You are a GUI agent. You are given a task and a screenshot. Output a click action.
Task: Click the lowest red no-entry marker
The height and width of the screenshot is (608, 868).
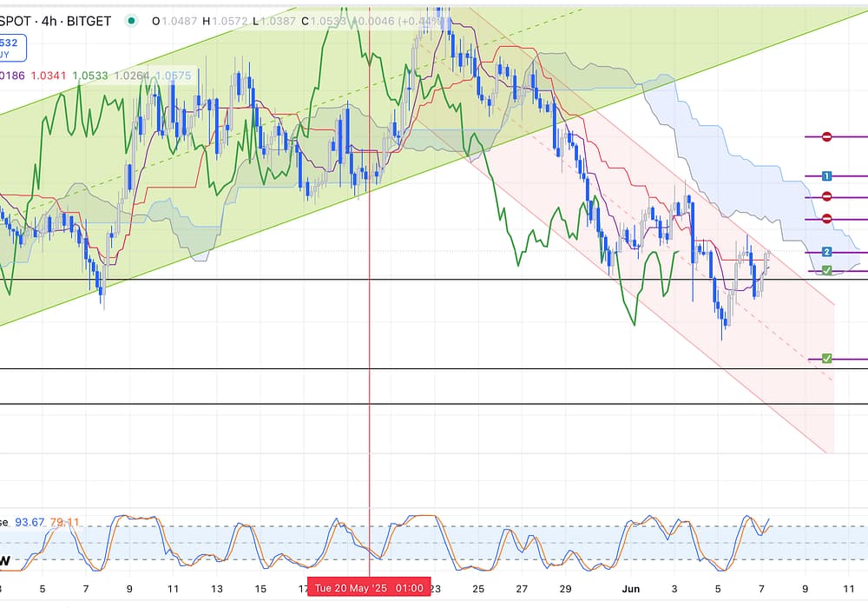[827, 219]
